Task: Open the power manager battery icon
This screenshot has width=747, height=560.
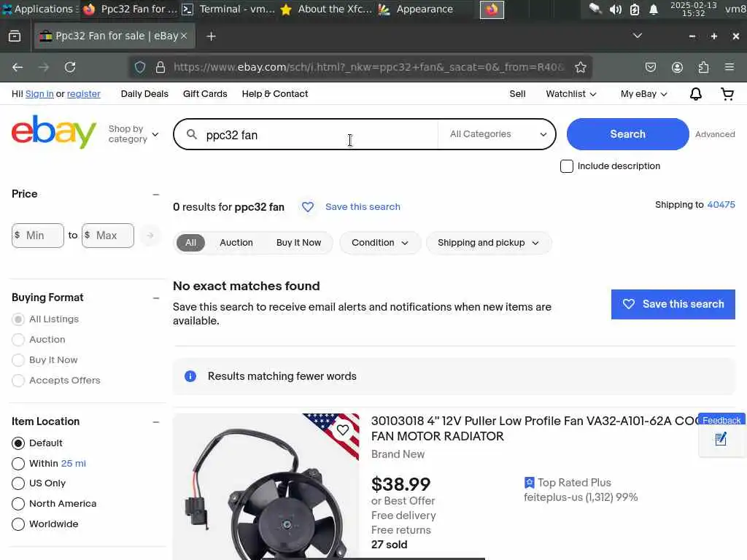Action: (x=635, y=9)
